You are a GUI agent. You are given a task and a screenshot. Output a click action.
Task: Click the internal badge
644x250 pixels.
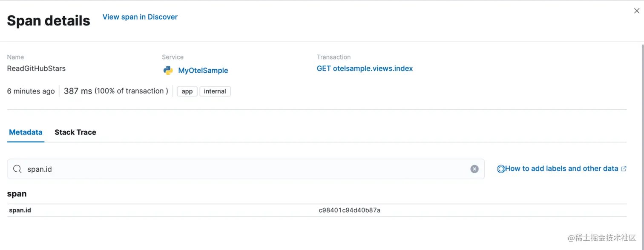215,91
